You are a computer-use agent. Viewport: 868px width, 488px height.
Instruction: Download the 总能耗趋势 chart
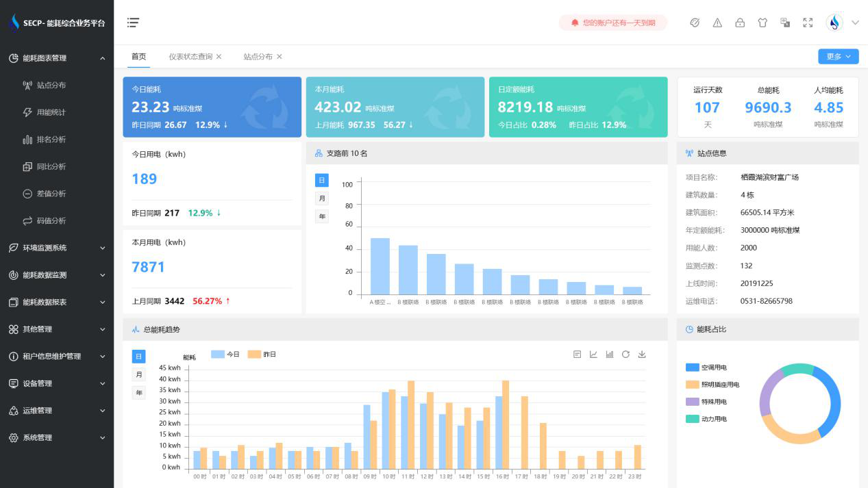coord(642,354)
